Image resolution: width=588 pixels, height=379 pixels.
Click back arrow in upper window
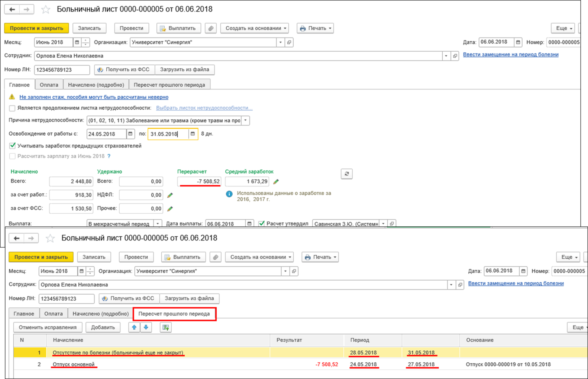12,9
